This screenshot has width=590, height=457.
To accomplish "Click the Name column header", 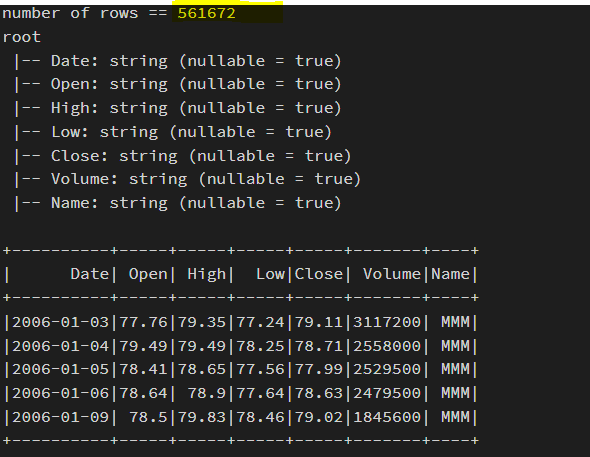I will pos(450,274).
